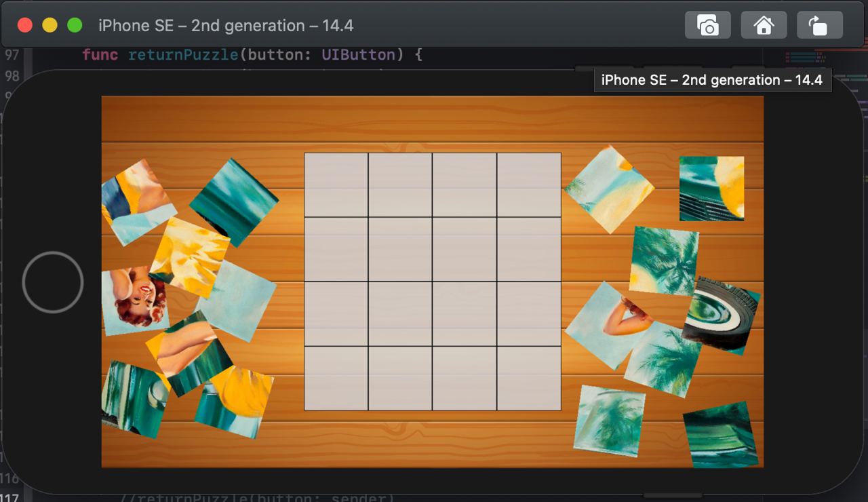The image size is (868, 502).
Task: Tap the bottom-right empty grid cell
Action: pos(529,379)
